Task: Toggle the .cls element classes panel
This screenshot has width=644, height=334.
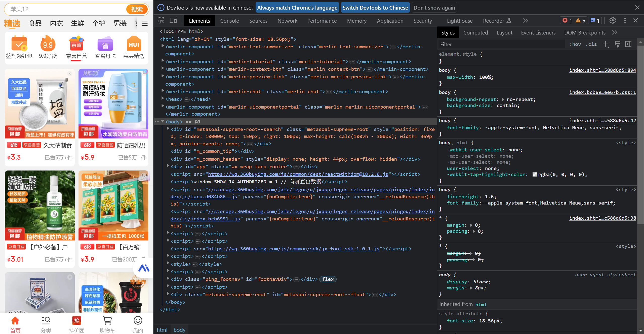Action: pyautogui.click(x=591, y=44)
